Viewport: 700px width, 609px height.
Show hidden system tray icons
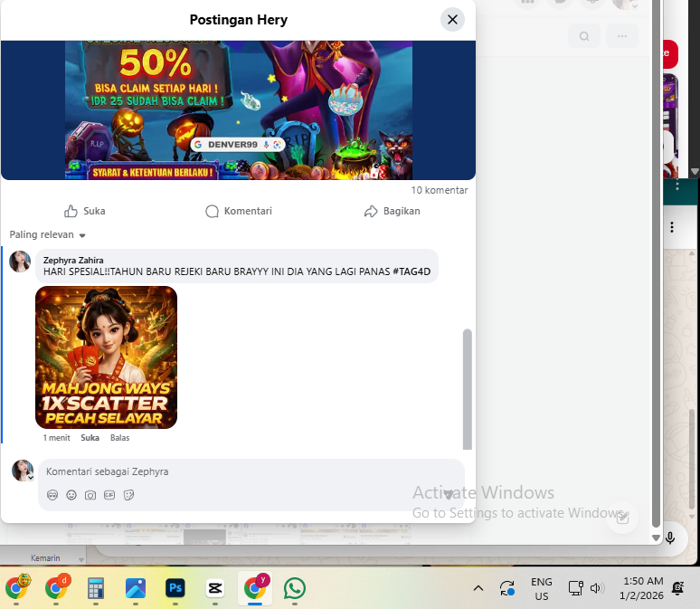[x=478, y=588]
